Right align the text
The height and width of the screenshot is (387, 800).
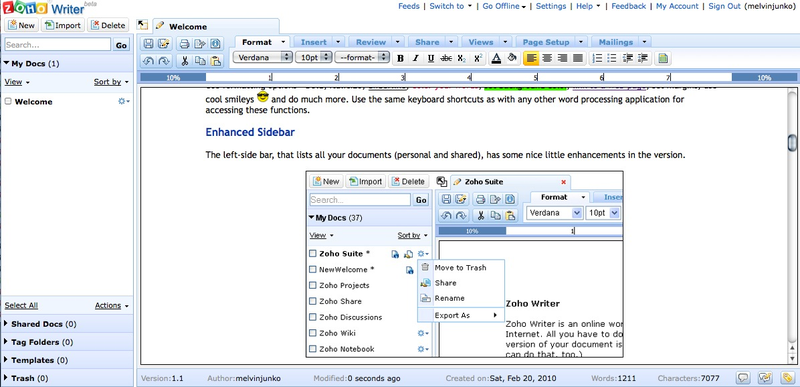(x=562, y=58)
